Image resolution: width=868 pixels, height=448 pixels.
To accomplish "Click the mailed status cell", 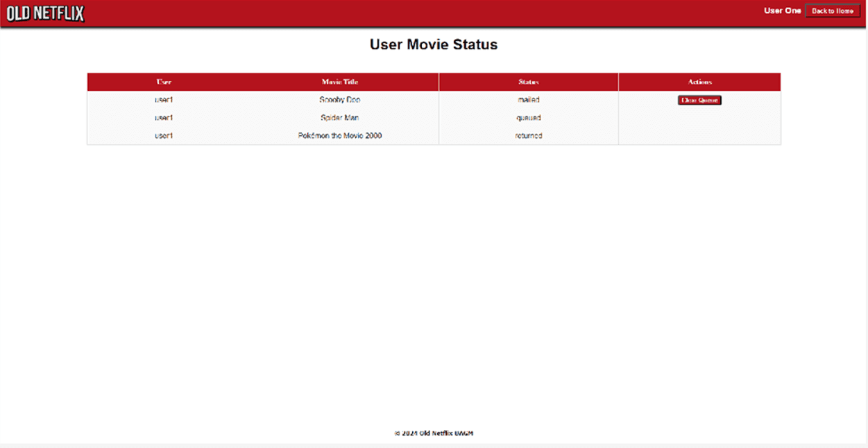I will (529, 100).
